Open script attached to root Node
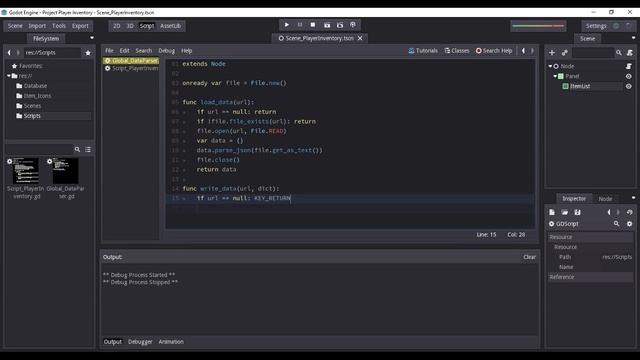The image size is (640, 360). [629, 66]
